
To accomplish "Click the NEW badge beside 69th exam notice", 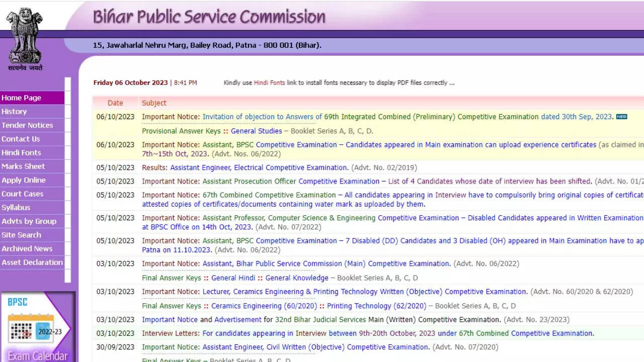I will click(621, 117).
